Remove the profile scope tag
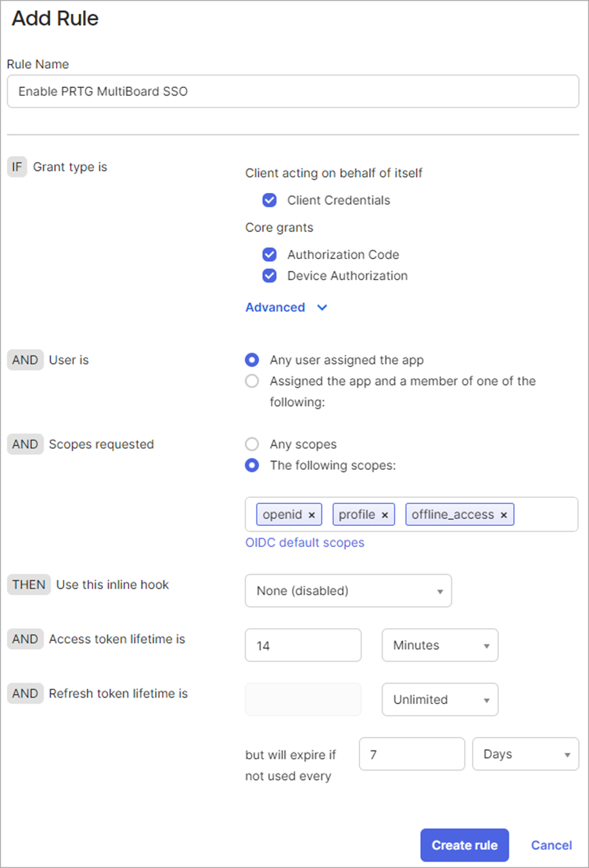The width and height of the screenshot is (589, 868). [385, 515]
